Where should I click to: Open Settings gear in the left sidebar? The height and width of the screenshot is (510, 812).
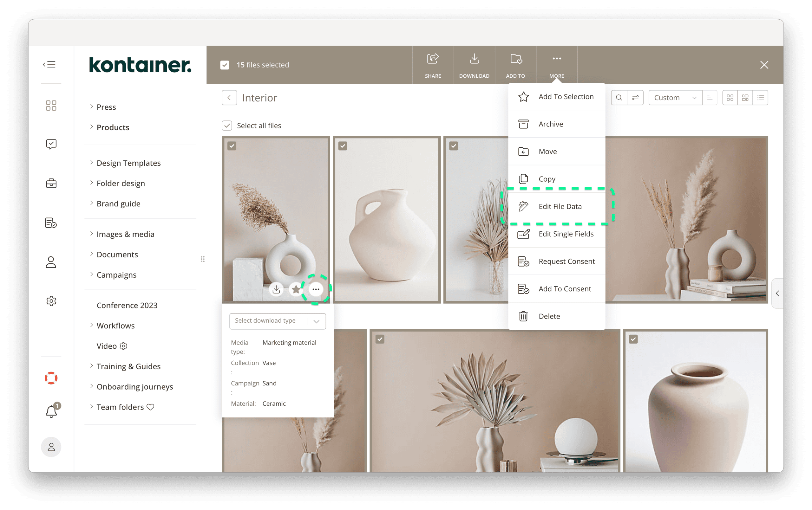[51, 301]
